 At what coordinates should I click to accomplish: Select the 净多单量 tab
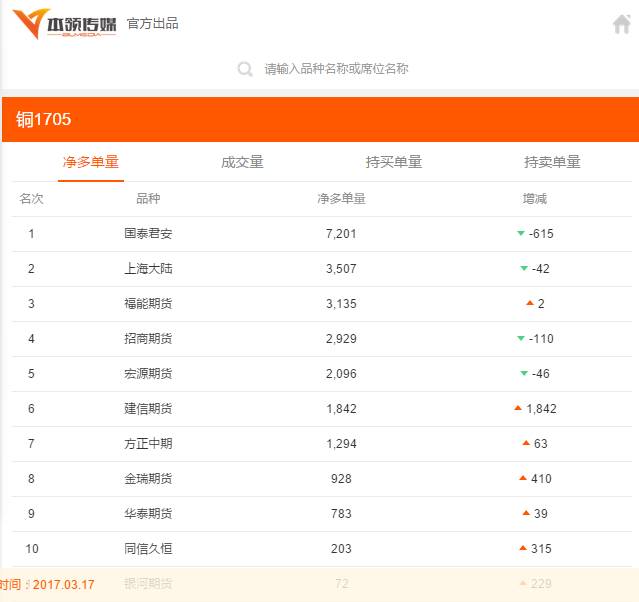tap(90, 162)
